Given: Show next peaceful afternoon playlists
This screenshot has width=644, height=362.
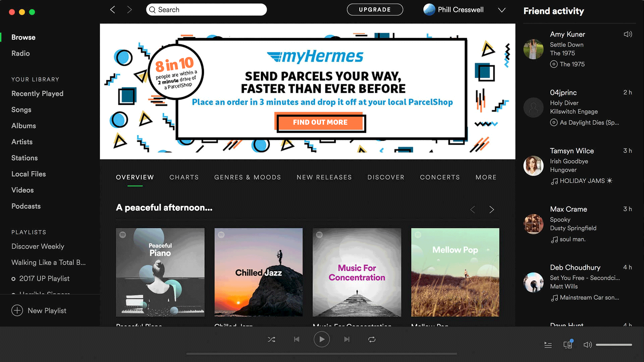Looking at the screenshot, I should pyautogui.click(x=492, y=209).
